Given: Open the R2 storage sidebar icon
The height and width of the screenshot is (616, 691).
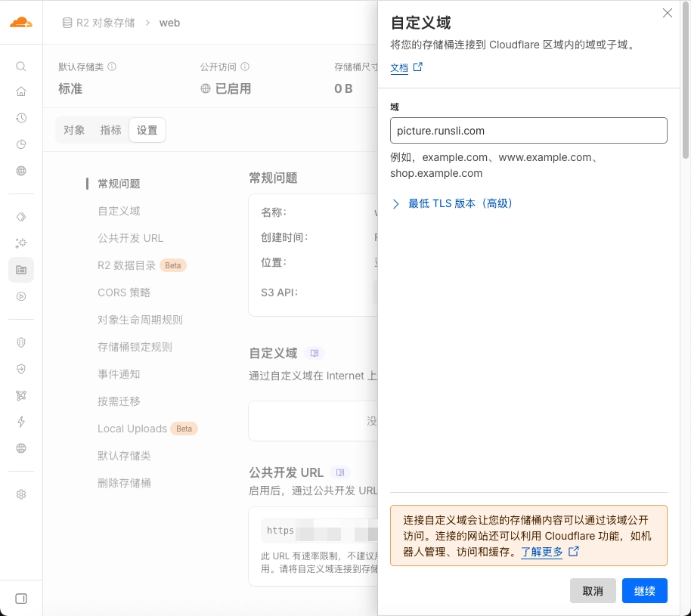Looking at the screenshot, I should click(21, 270).
